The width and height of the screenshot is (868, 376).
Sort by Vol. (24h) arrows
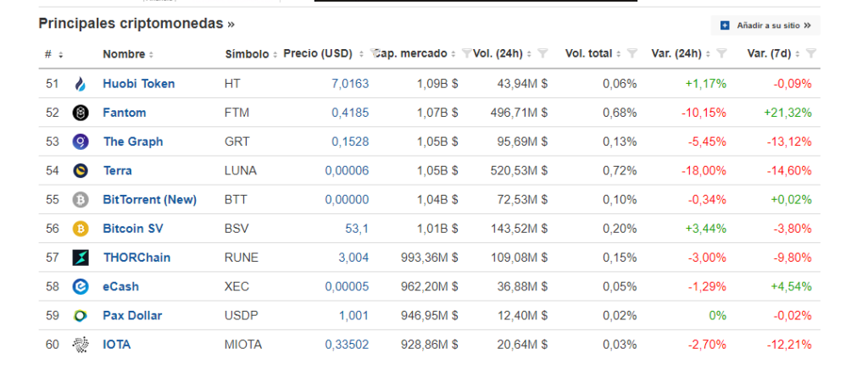[529, 53]
